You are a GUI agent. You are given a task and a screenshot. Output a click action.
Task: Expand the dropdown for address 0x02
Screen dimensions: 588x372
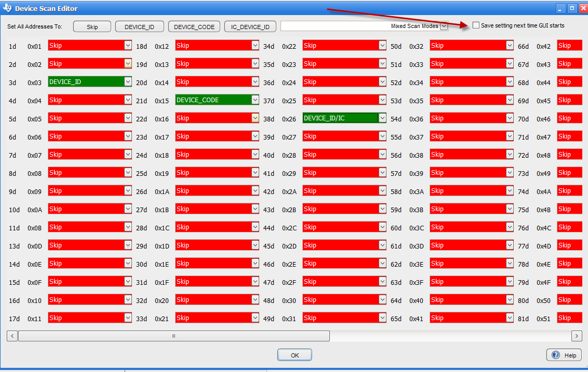click(128, 64)
